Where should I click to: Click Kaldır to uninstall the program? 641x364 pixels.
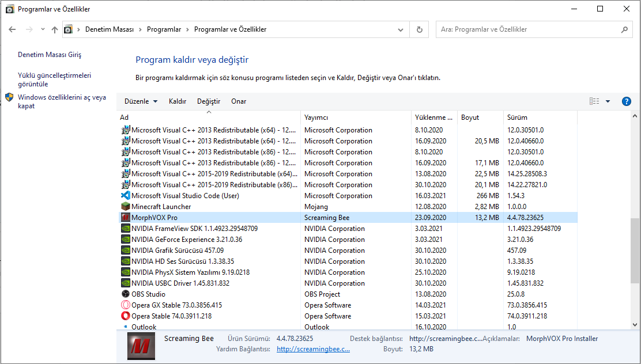[178, 101]
